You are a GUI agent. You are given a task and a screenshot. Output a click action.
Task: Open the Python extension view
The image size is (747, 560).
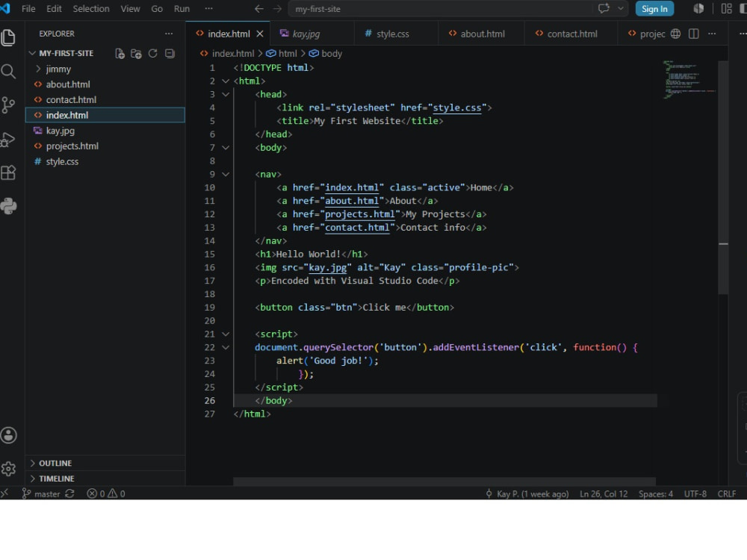coord(8,206)
